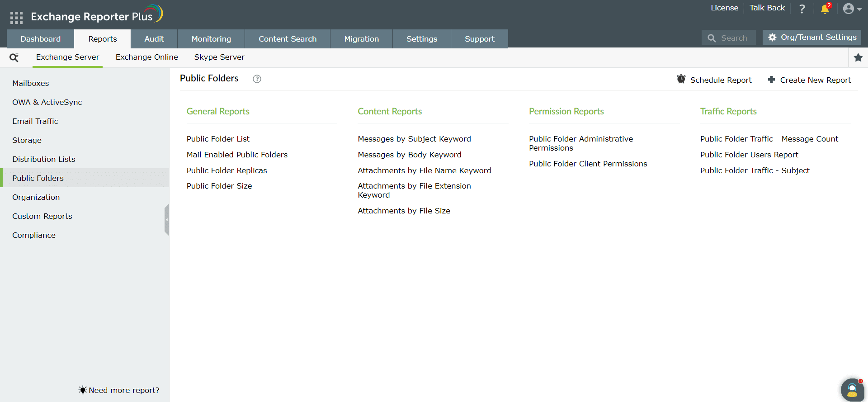The image size is (868, 402).
Task: Click Create New Report
Action: (809, 80)
